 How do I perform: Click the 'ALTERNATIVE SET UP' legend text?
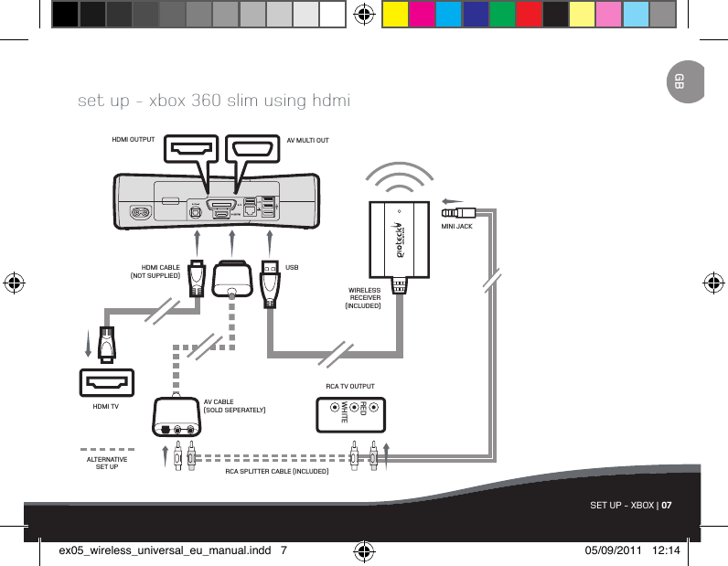point(107,463)
